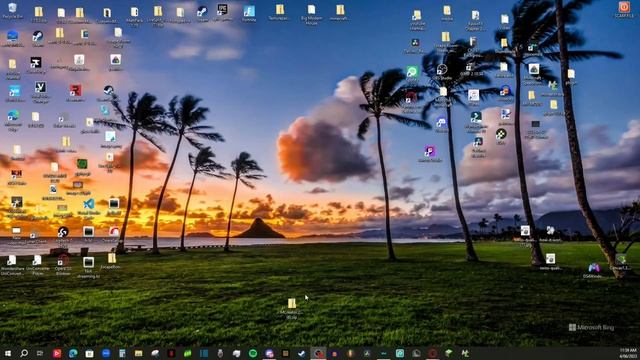Open Steam from the taskbar
640x360 pixels.
point(302,353)
